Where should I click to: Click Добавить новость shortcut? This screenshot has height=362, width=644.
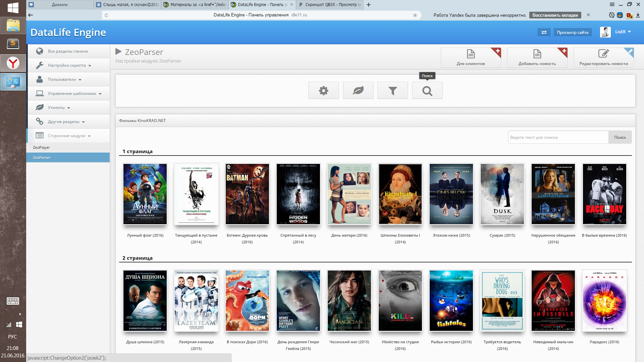pos(537,58)
